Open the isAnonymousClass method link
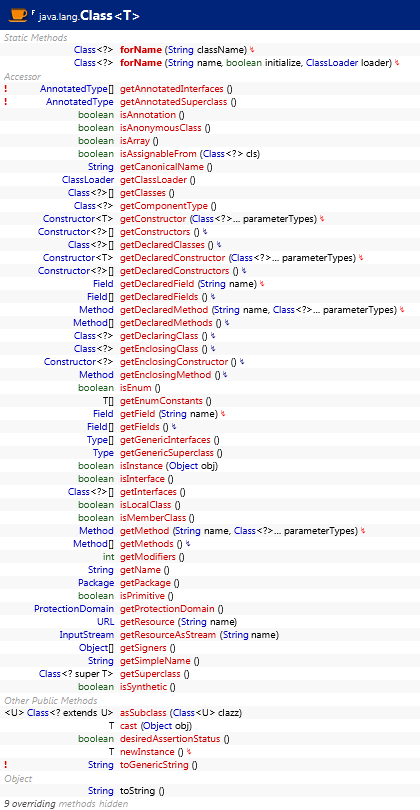This screenshot has height=810, width=420. 161,128
